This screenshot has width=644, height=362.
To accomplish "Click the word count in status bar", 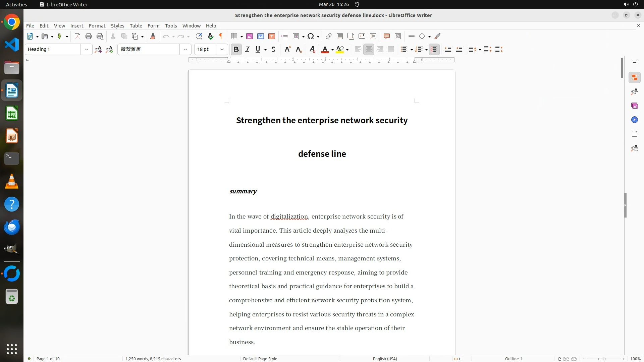I will tap(153, 359).
